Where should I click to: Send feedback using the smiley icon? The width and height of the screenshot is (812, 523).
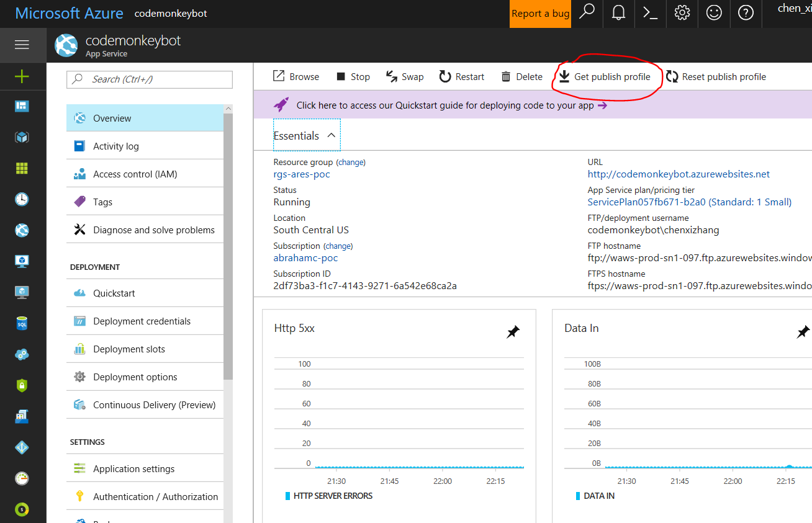pos(714,13)
